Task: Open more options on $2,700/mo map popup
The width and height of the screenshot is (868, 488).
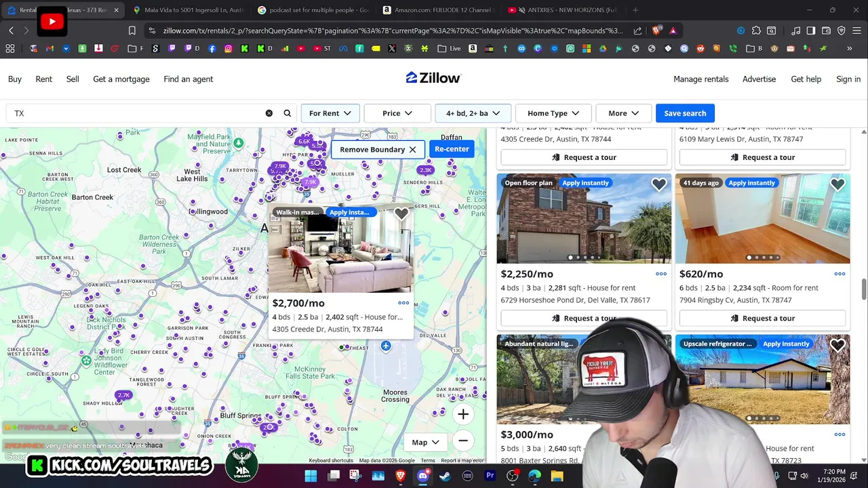Action: (x=403, y=303)
